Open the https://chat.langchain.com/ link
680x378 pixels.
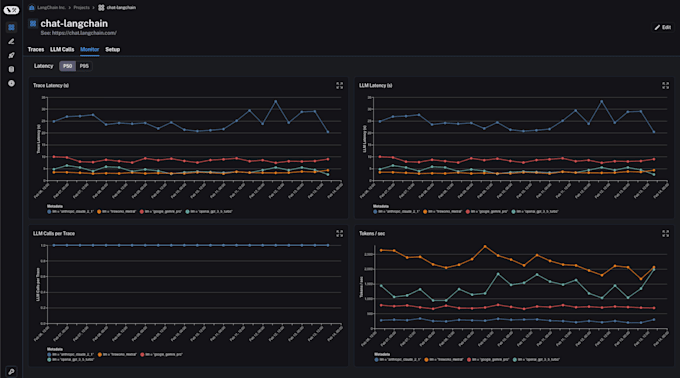(x=84, y=33)
